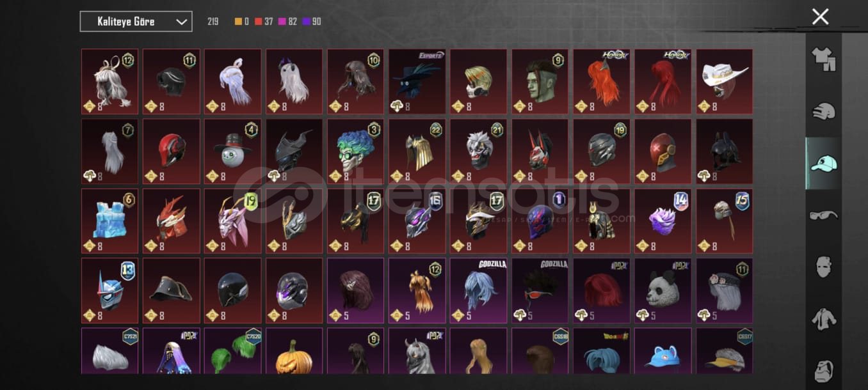
Task: Select the green-haired clown mask item
Action: pyautogui.click(x=356, y=151)
